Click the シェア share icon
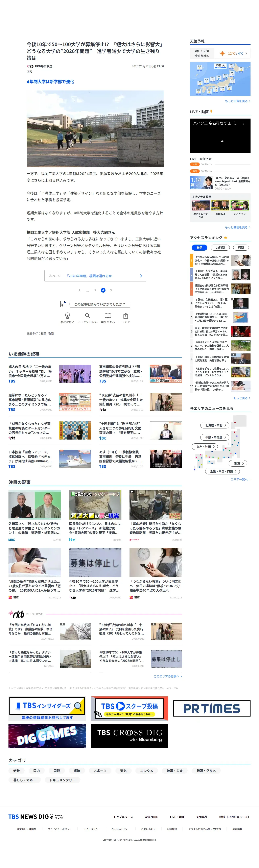Screen dimensions: 259x868 [125, 316]
